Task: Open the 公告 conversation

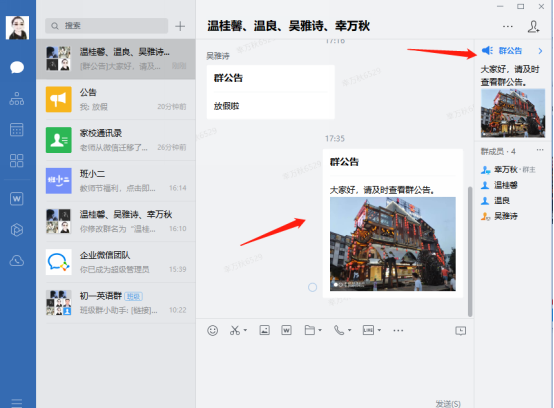Action: pos(116,100)
